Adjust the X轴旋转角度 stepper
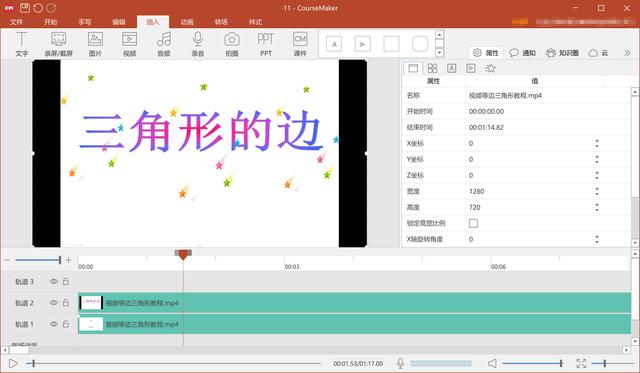Image resolution: width=640 pixels, height=373 pixels. coord(597,239)
